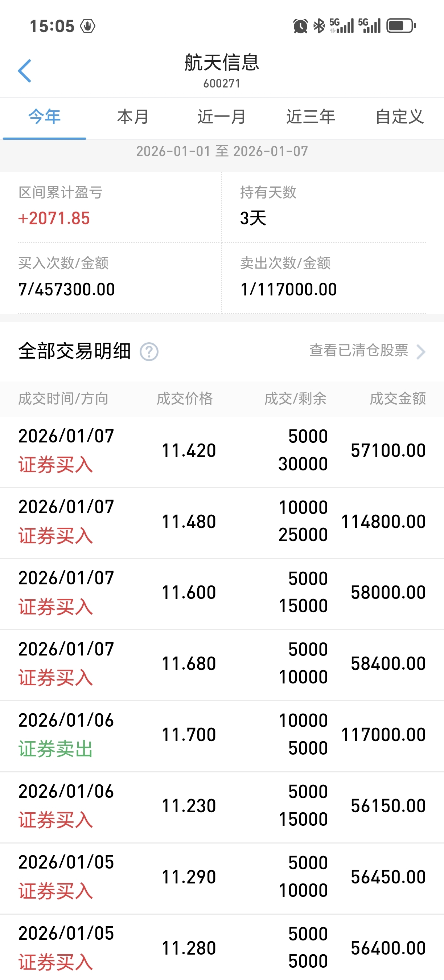Viewport: 444px width, 980px height.
Task: Tap the 区间累计盈亏 value +2071.85
Action: click(54, 219)
